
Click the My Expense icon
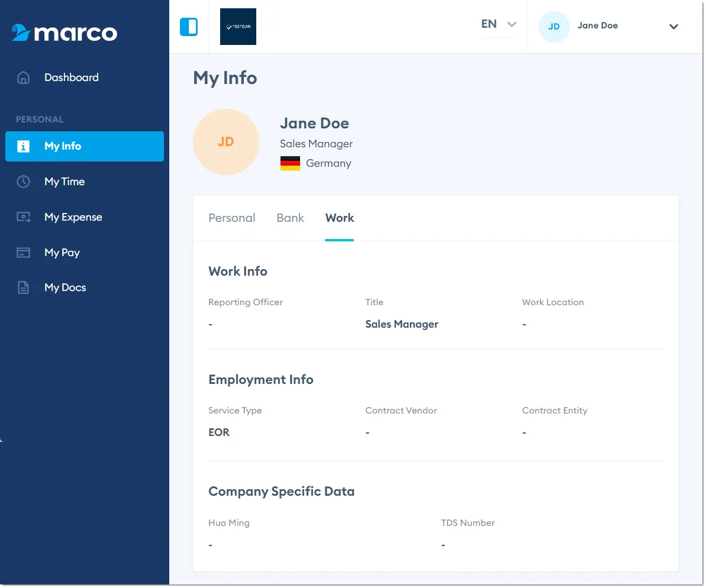(x=24, y=217)
